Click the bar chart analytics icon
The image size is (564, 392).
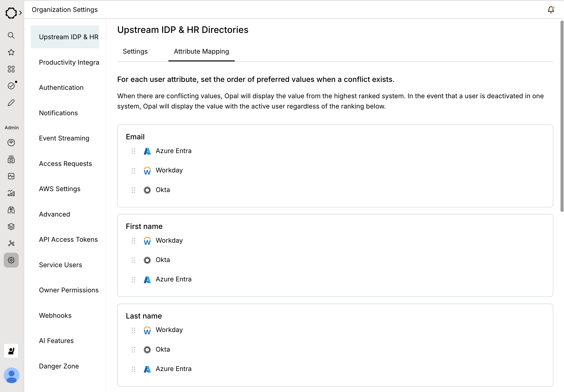[11, 193]
